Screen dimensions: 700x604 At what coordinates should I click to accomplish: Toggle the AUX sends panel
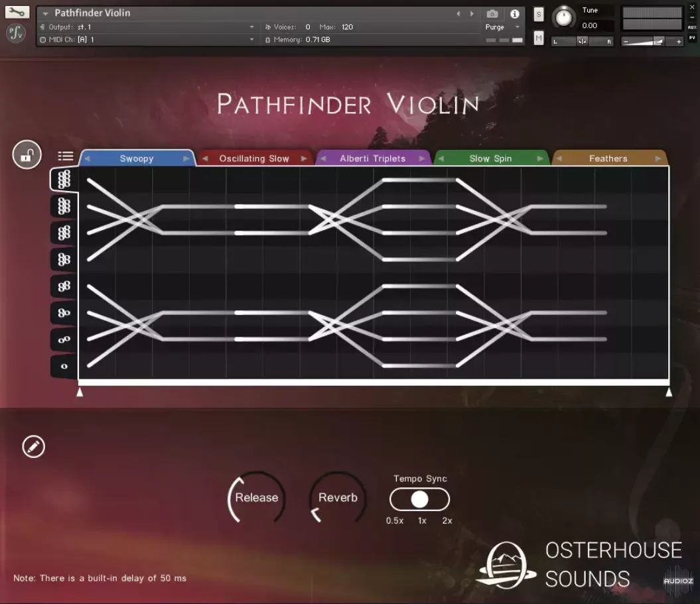692,27
